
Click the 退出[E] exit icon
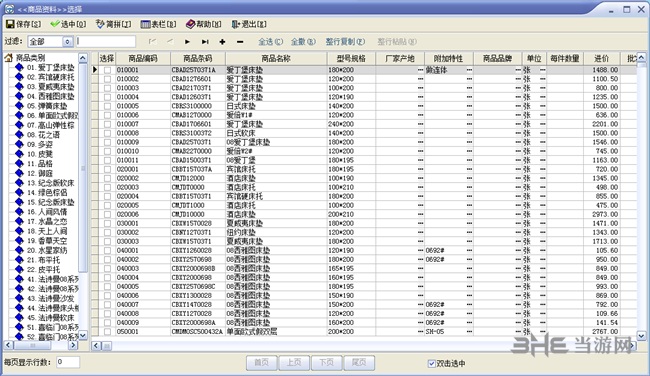pos(235,24)
